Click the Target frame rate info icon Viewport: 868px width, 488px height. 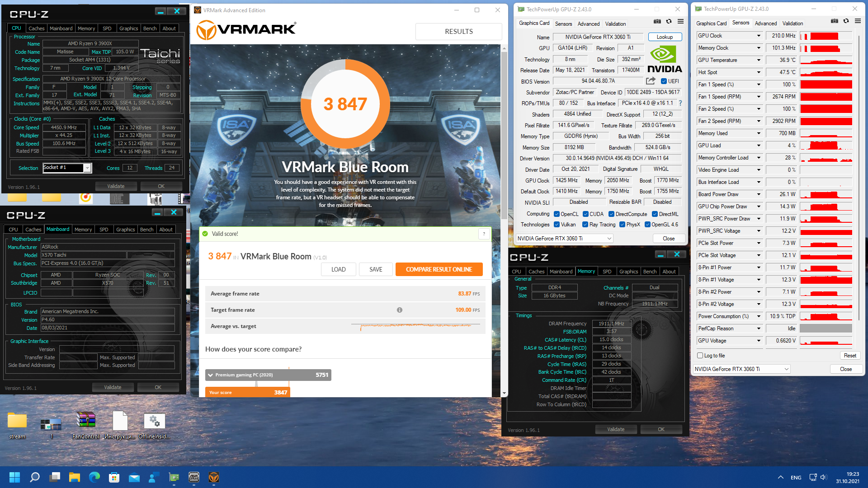coord(400,310)
